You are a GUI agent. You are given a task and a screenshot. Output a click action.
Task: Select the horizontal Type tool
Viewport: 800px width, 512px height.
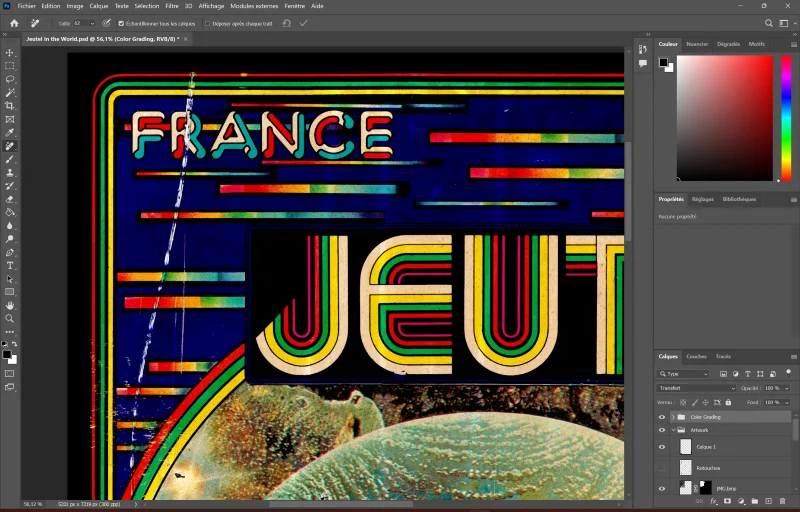coord(10,265)
